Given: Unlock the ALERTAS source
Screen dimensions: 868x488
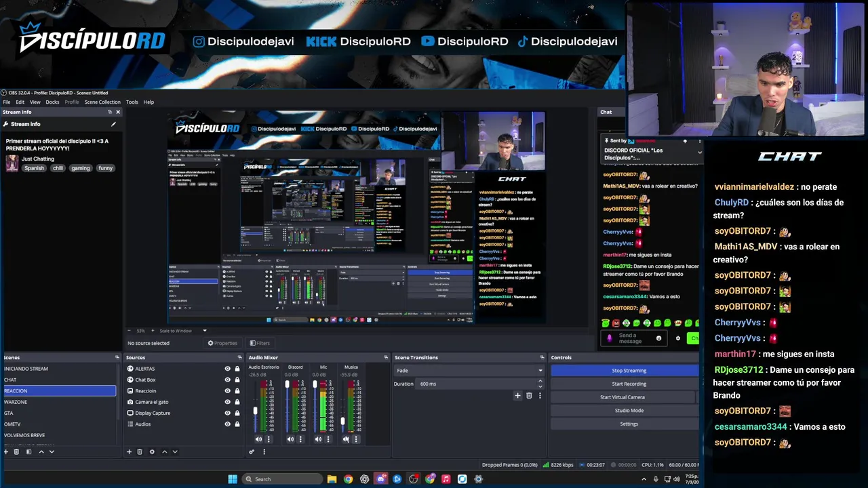Looking at the screenshot, I should pos(237,369).
